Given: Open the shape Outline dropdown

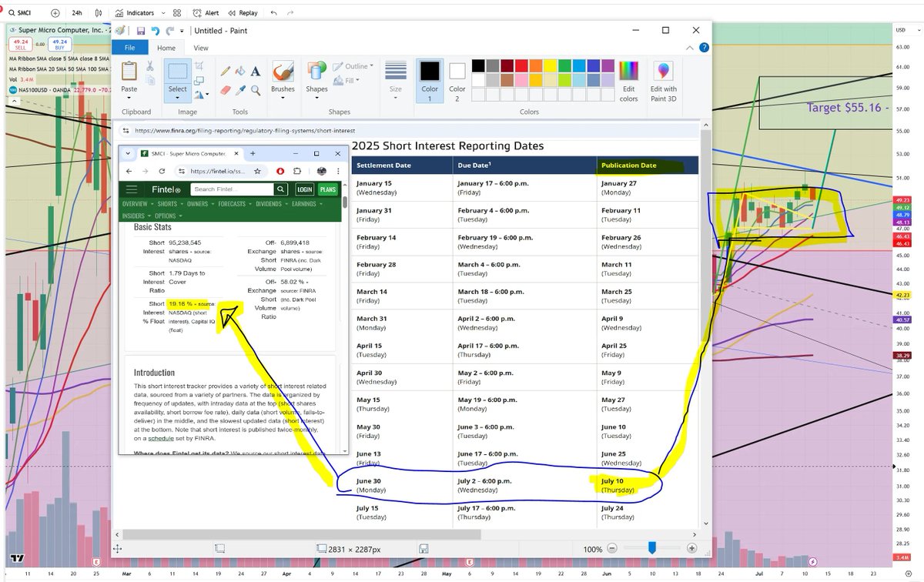Looking at the screenshot, I should coord(353,67).
